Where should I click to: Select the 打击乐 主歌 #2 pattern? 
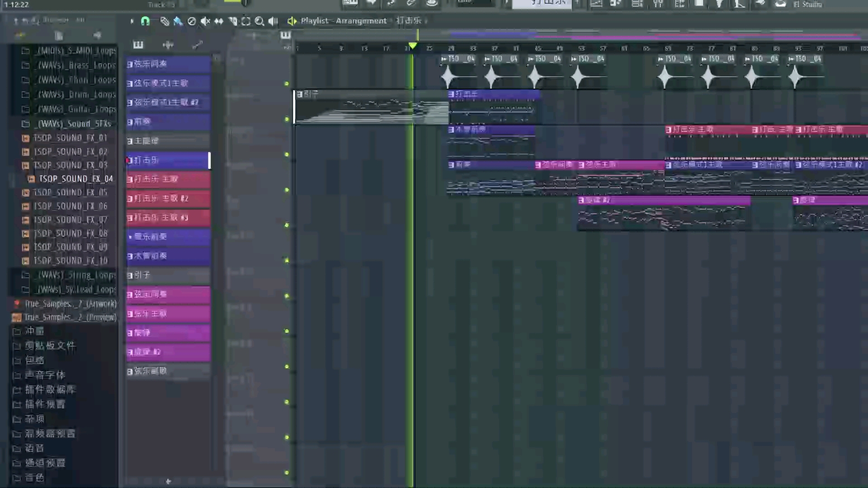click(x=168, y=198)
